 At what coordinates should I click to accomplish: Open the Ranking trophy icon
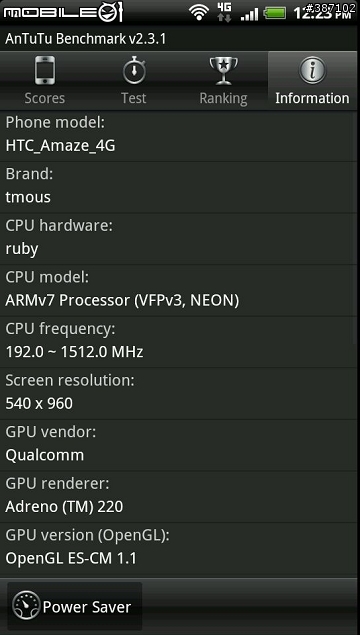(224, 71)
